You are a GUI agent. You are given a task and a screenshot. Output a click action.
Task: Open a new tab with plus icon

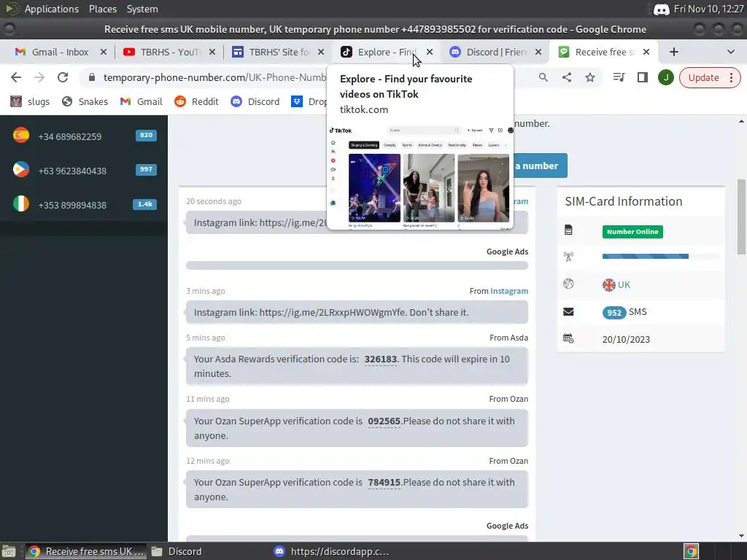(x=673, y=52)
